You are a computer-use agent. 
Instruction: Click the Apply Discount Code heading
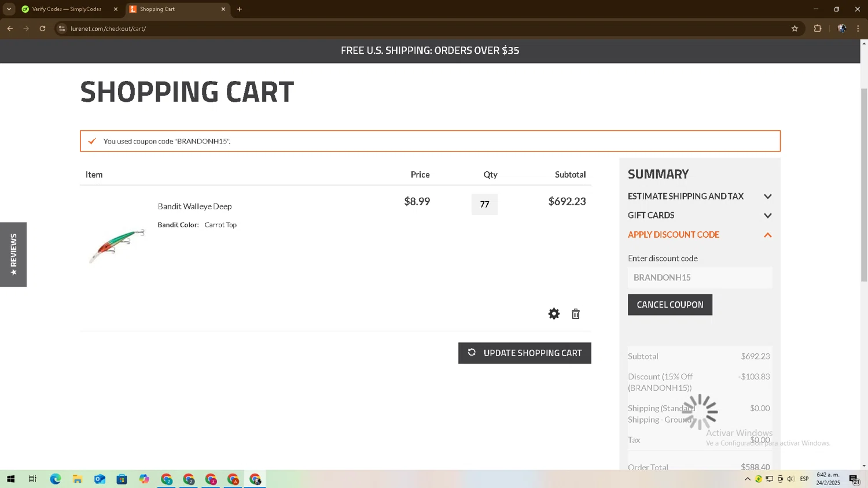(x=674, y=235)
